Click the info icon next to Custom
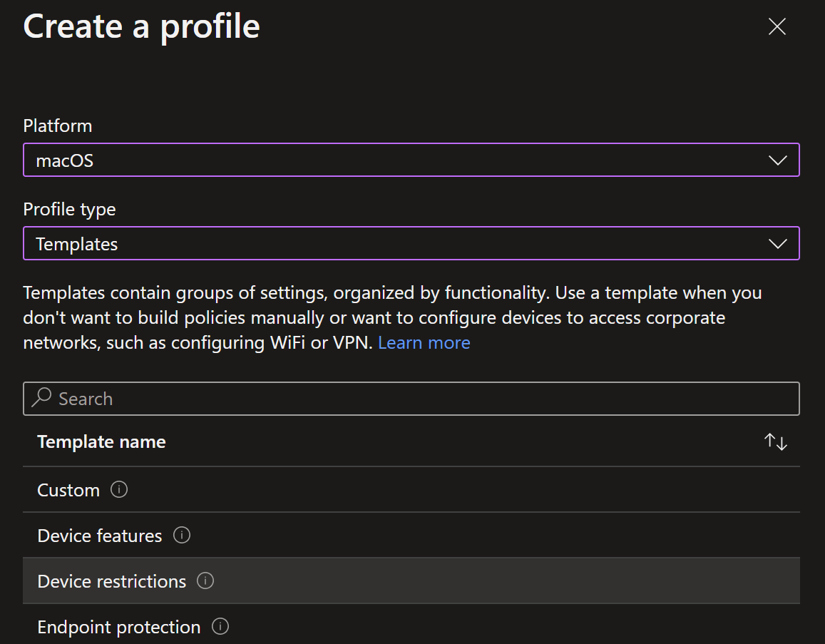825x644 pixels. click(x=119, y=490)
